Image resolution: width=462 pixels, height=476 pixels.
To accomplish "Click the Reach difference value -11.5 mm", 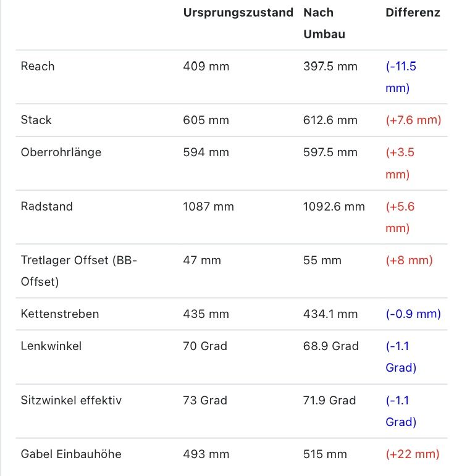I will (401, 77).
